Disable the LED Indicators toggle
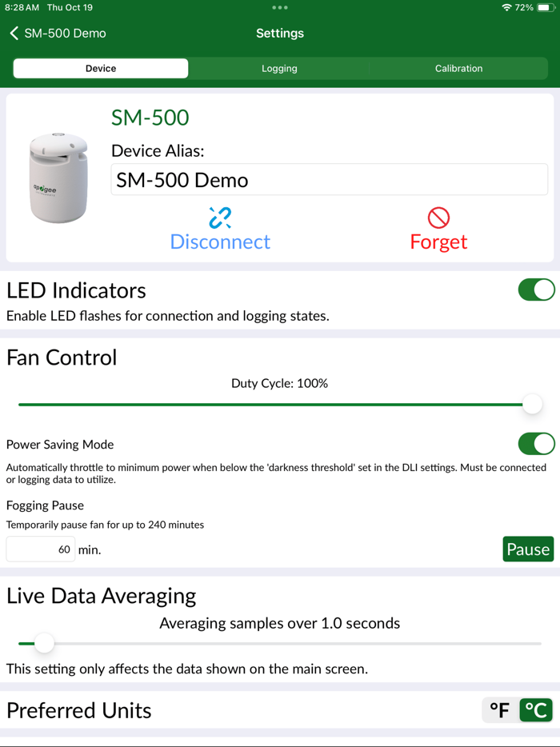The width and height of the screenshot is (560, 747). [x=536, y=290]
